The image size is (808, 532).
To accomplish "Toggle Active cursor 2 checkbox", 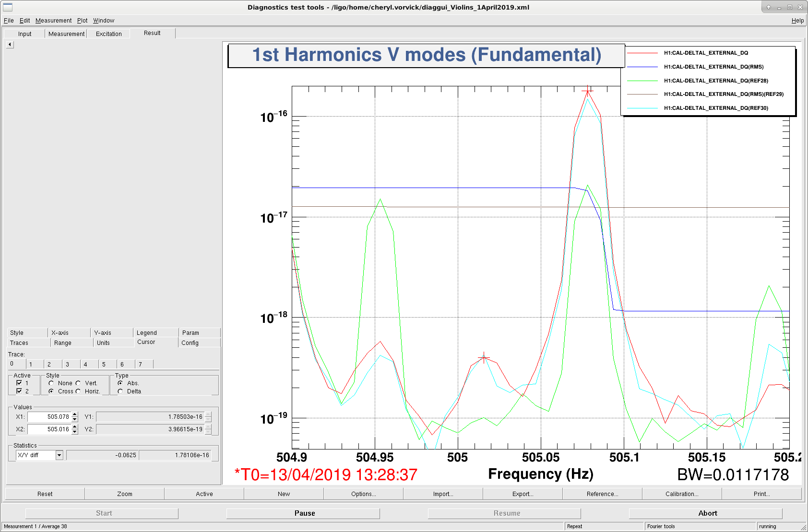I will (19, 391).
